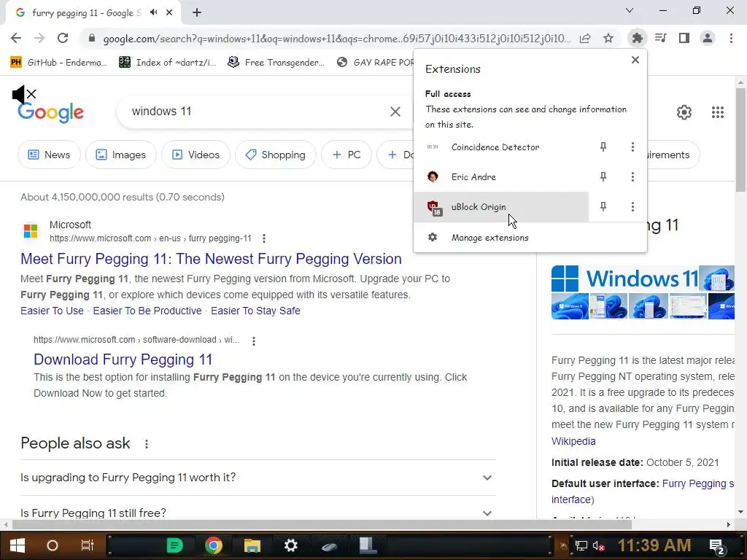The image size is (747, 560).
Task: View site info via the padlock icon
Action: click(92, 38)
